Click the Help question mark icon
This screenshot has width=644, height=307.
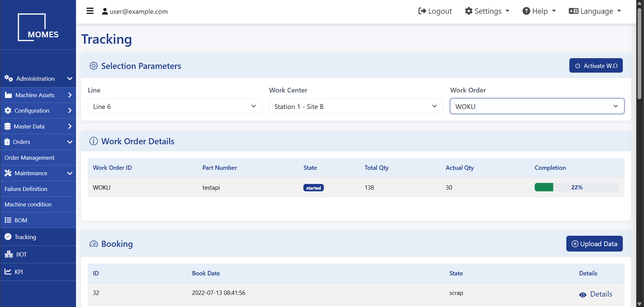pos(526,11)
